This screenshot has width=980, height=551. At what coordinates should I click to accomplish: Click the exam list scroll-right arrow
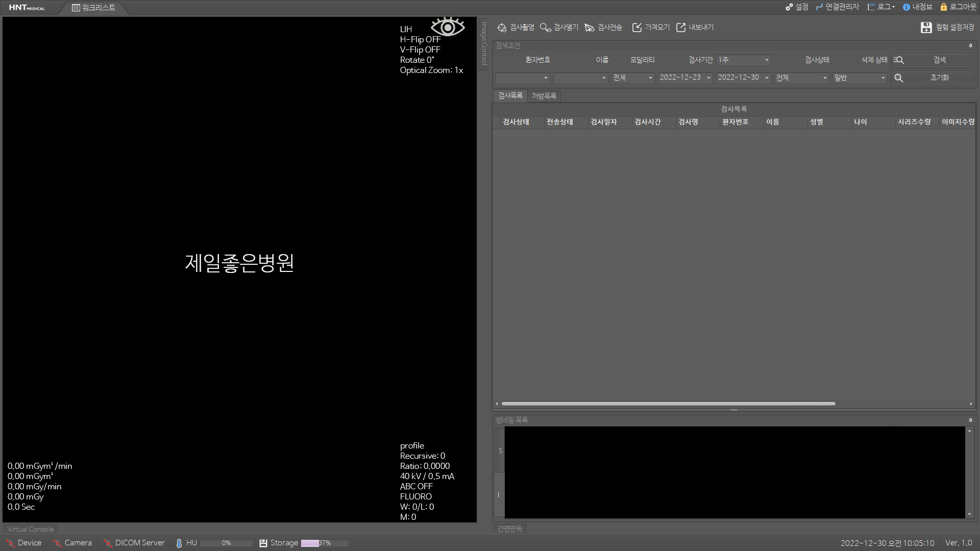click(971, 404)
